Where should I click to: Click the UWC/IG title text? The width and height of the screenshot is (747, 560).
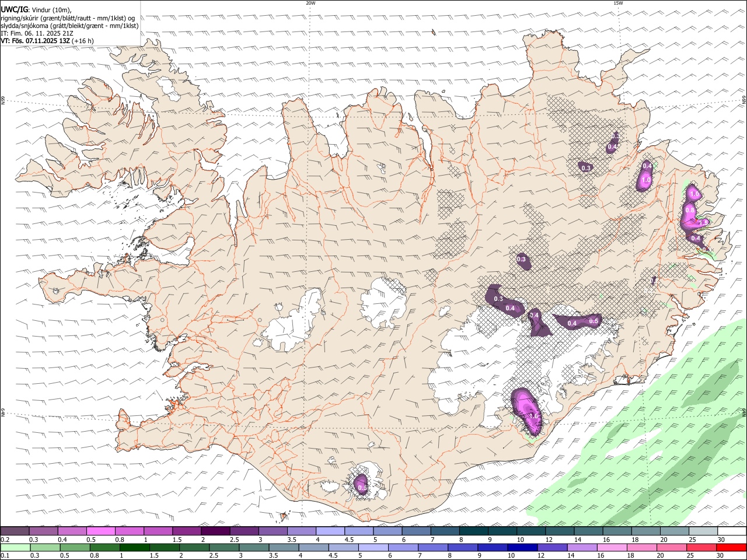(14, 9)
